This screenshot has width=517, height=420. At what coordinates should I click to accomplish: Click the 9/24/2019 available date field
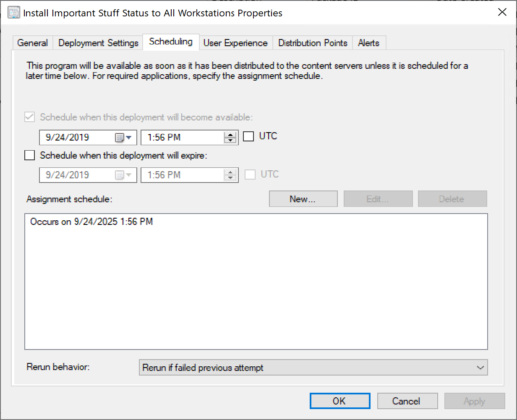[76, 138]
